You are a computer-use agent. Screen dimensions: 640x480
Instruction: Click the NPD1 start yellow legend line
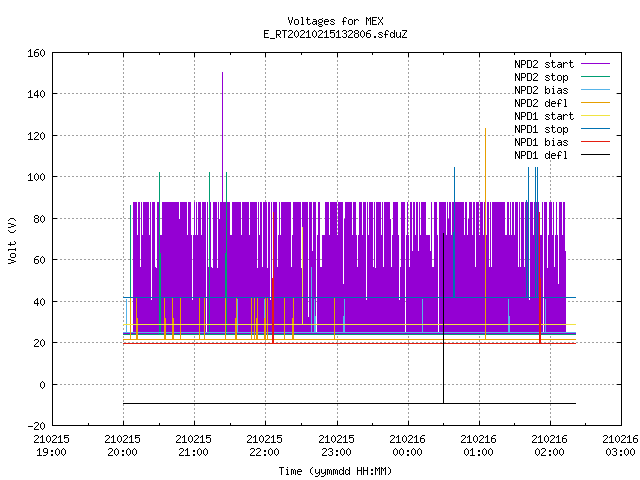coord(595,116)
